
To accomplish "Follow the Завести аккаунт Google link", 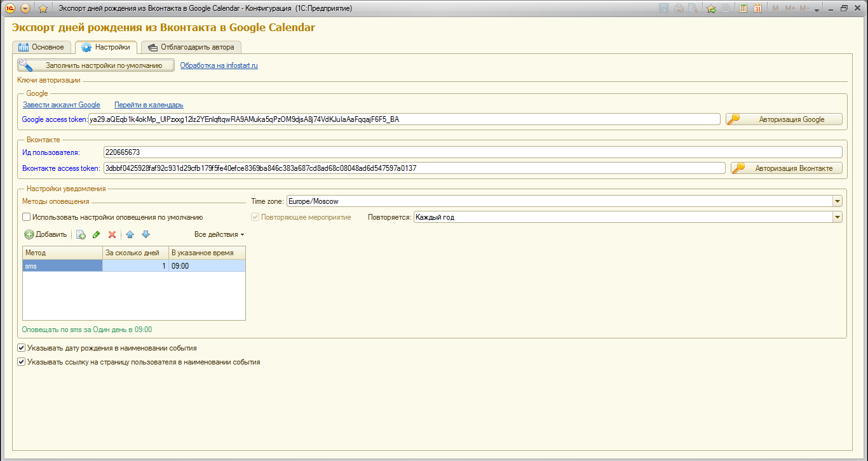I will pyautogui.click(x=62, y=105).
